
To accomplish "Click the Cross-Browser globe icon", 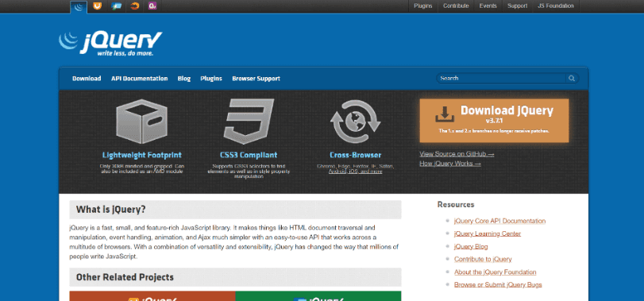I will [355, 122].
